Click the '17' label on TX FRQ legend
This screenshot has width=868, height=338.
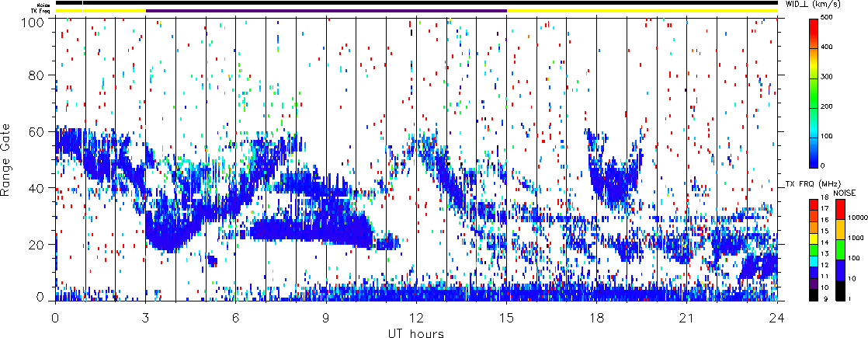coord(825,209)
